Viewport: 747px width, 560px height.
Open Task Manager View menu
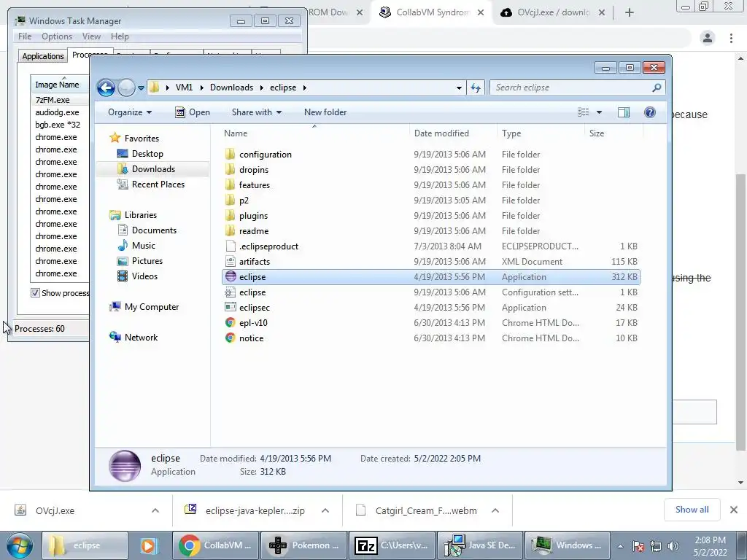[x=91, y=36]
